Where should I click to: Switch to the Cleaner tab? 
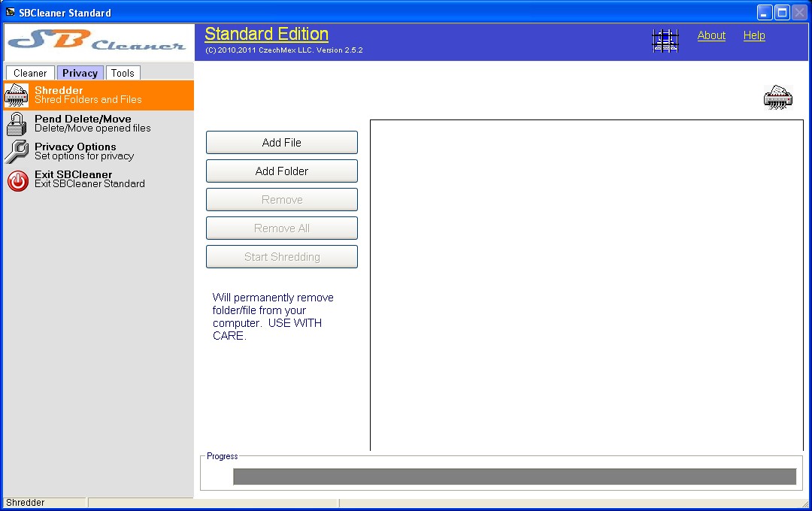pyautogui.click(x=30, y=73)
